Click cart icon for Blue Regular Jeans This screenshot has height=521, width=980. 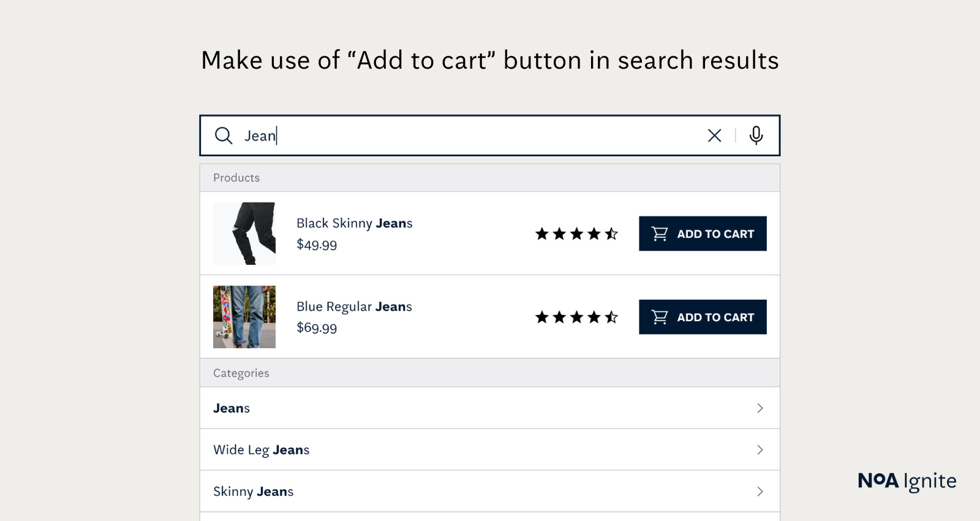[x=660, y=317]
